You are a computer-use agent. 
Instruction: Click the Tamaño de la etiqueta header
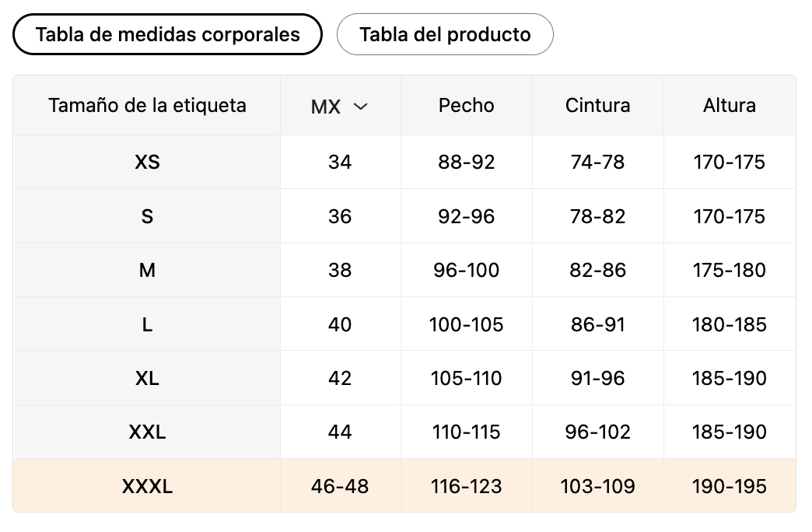tap(147, 106)
